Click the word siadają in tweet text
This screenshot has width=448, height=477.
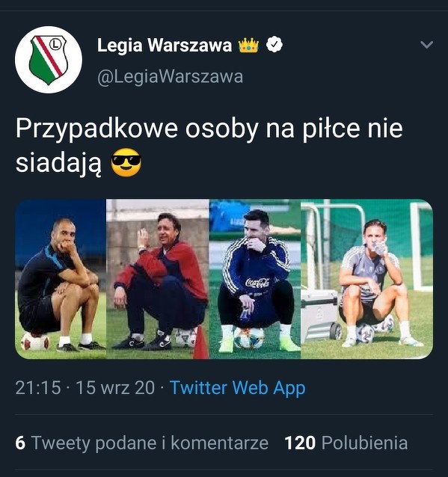click(58, 163)
